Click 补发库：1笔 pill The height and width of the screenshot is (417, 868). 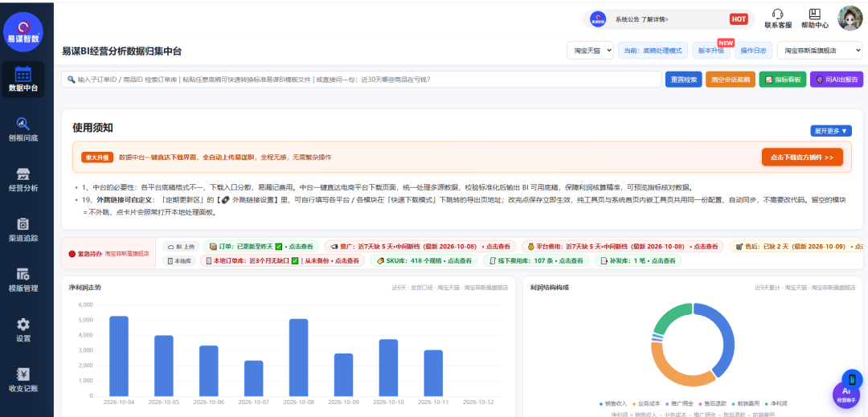pos(637,260)
